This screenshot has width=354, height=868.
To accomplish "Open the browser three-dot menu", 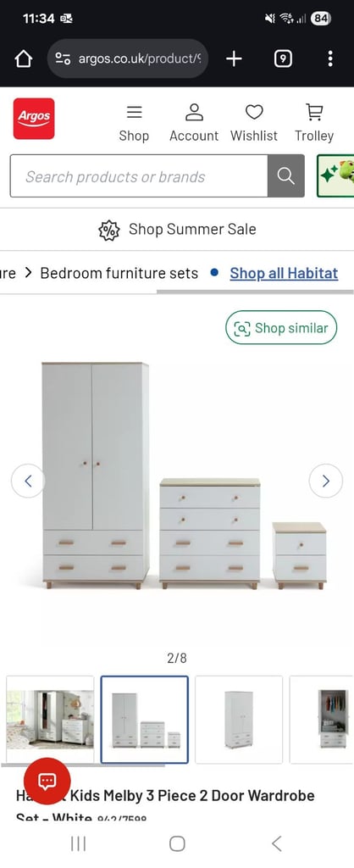I will point(330,58).
